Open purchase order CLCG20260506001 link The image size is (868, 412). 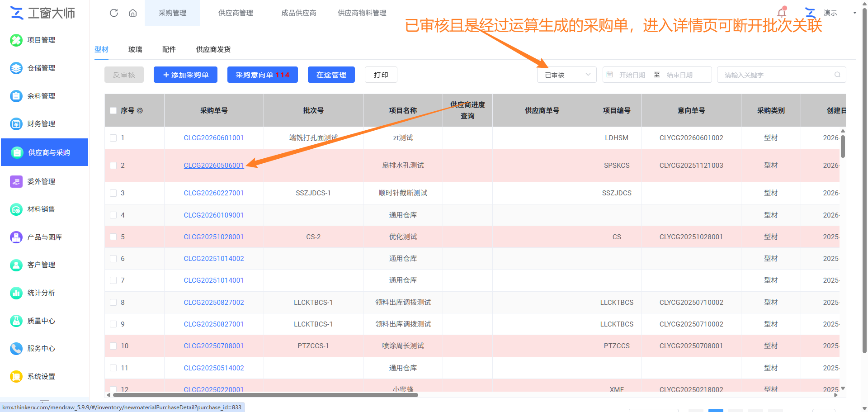tap(214, 166)
